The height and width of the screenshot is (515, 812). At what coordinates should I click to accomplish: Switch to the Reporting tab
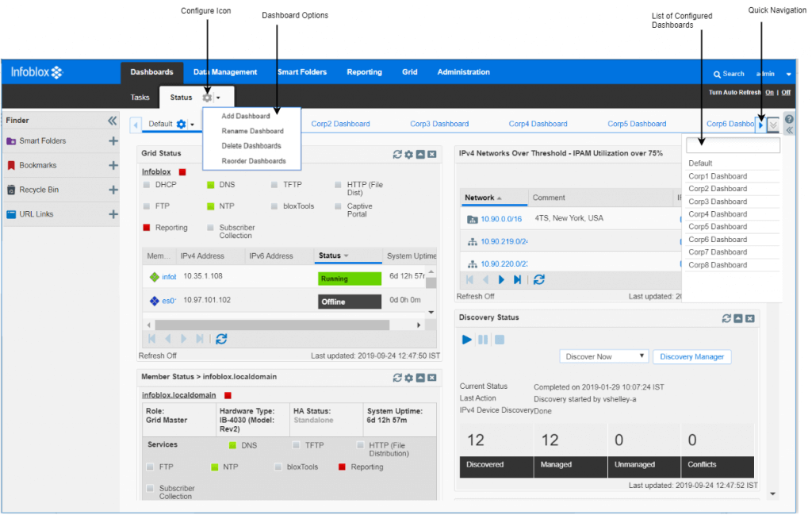tap(365, 72)
